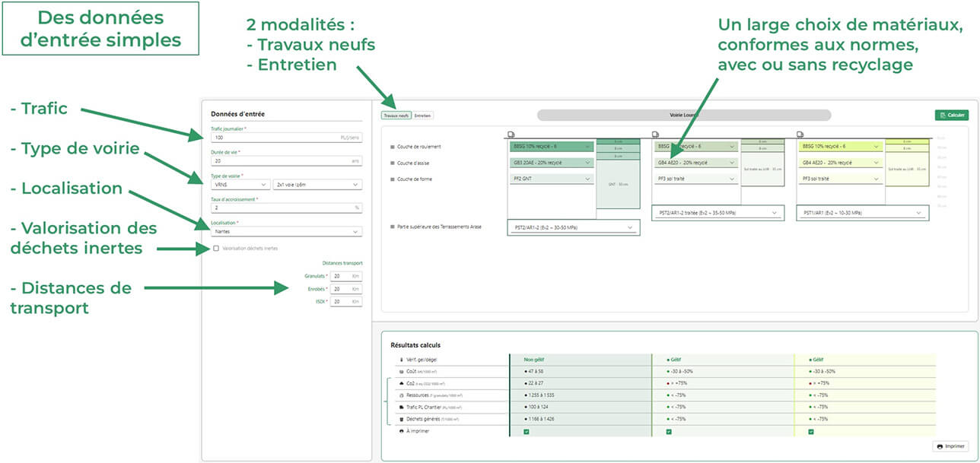Image resolution: width=980 pixels, height=463 pixels.
Task: Open the dark green BBSG 10% recyclé dropdown in first structure
Action: click(552, 146)
